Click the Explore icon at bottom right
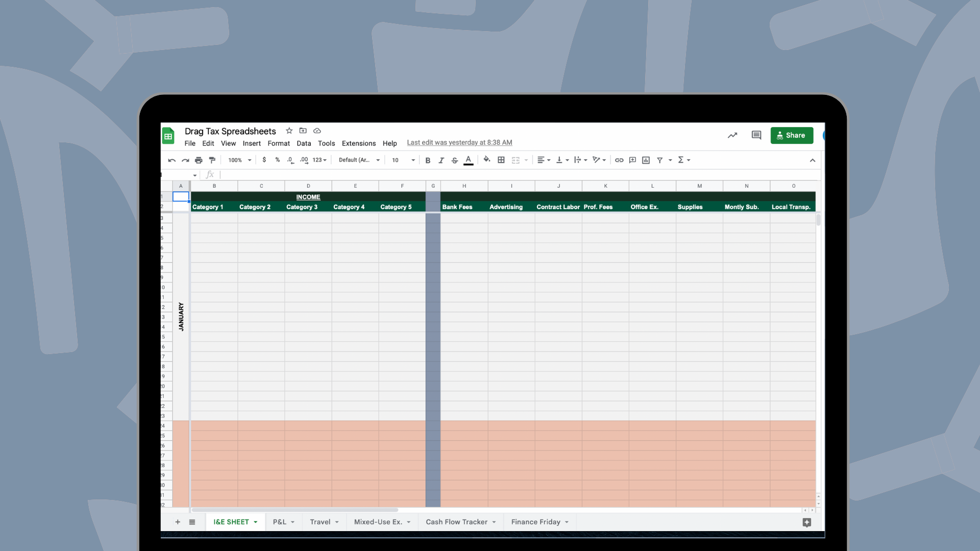980x551 pixels. [806, 522]
